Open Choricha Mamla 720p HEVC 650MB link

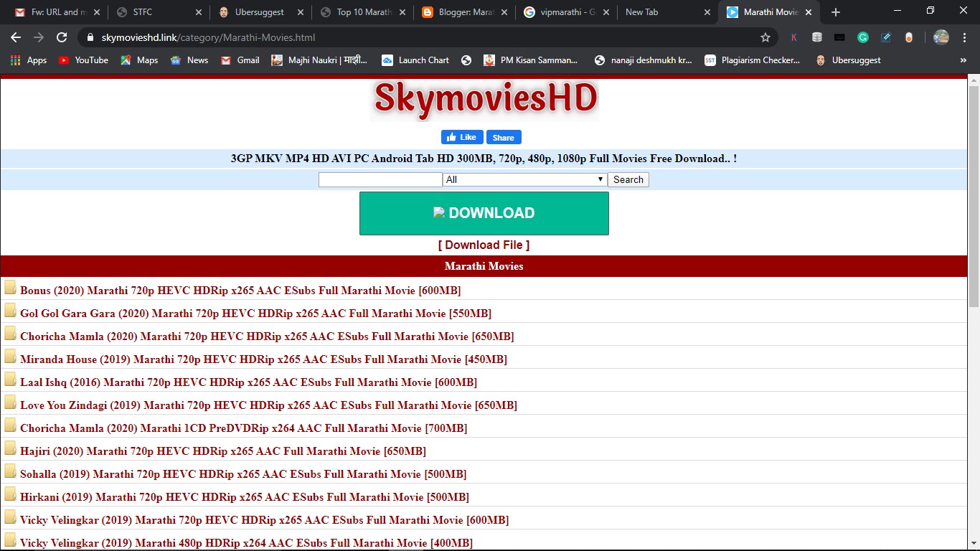point(267,336)
